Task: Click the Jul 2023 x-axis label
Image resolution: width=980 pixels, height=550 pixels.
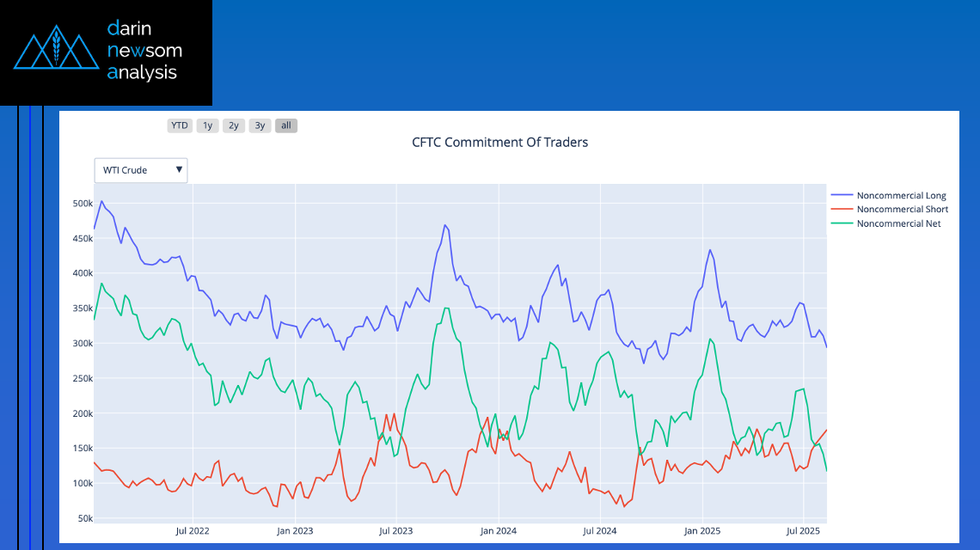Action: pyautogui.click(x=396, y=531)
